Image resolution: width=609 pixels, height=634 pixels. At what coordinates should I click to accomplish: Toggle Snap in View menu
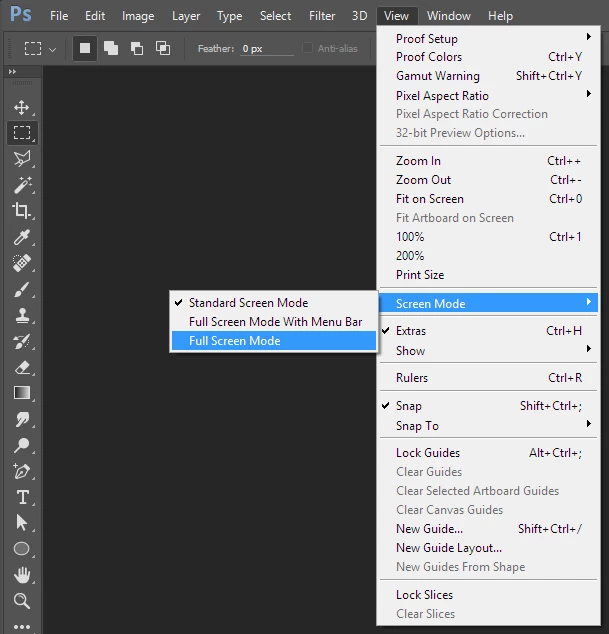click(488, 406)
